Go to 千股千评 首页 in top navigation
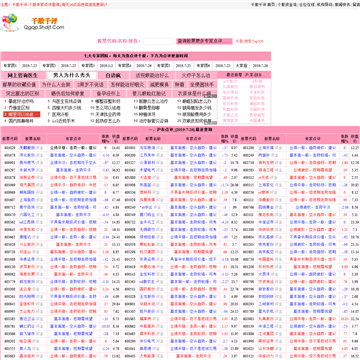 (263, 5)
